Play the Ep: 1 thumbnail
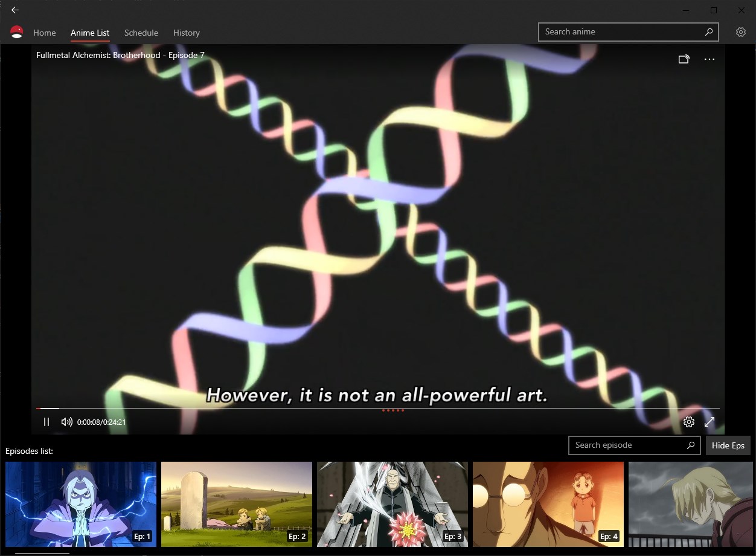The width and height of the screenshot is (756, 556). click(81, 504)
